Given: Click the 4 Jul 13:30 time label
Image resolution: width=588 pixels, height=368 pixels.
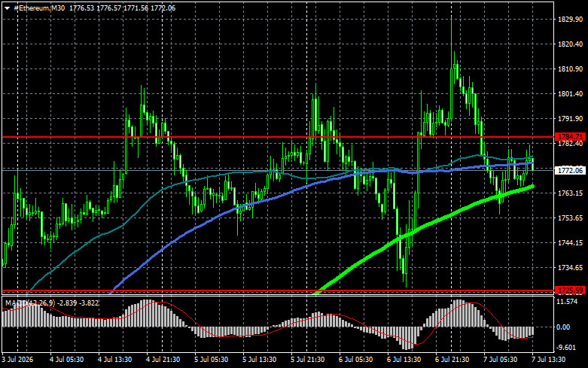Looking at the screenshot, I should 114,360.
